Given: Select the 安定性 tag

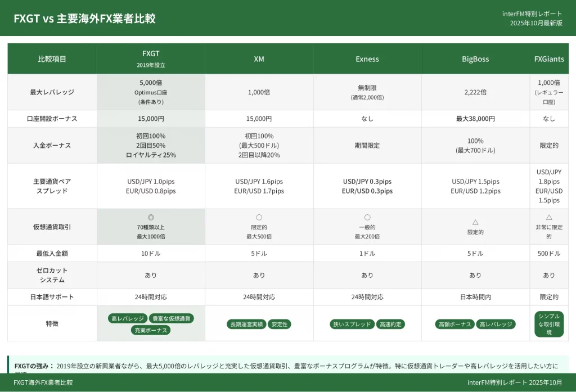Looking at the screenshot, I should pyautogui.click(x=279, y=324).
